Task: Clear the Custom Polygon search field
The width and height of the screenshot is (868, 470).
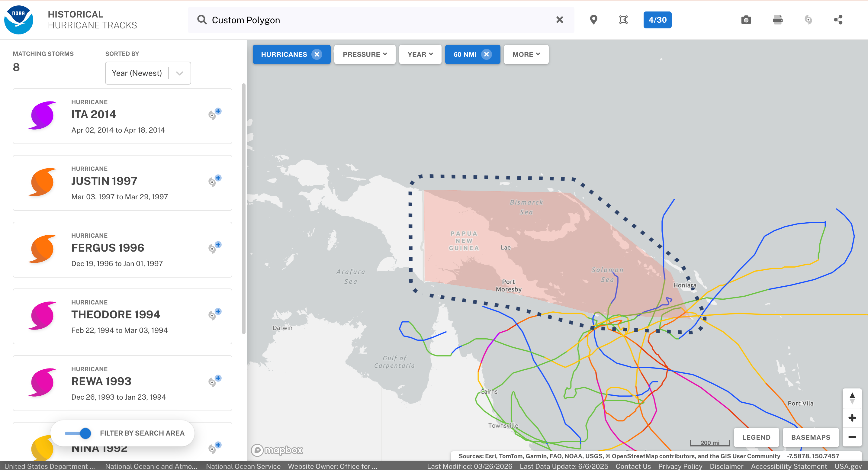Action: 559,20
